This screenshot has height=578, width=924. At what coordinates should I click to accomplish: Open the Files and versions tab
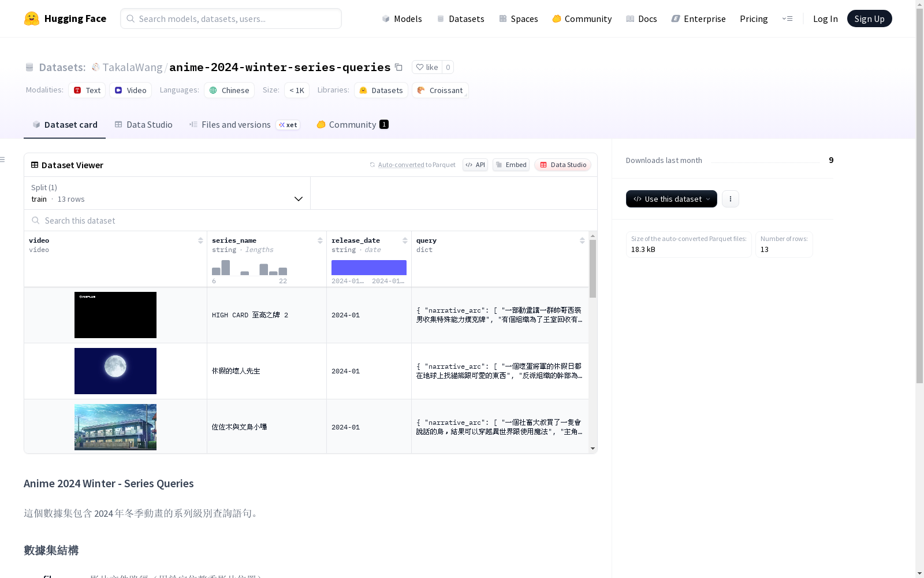[244, 124]
